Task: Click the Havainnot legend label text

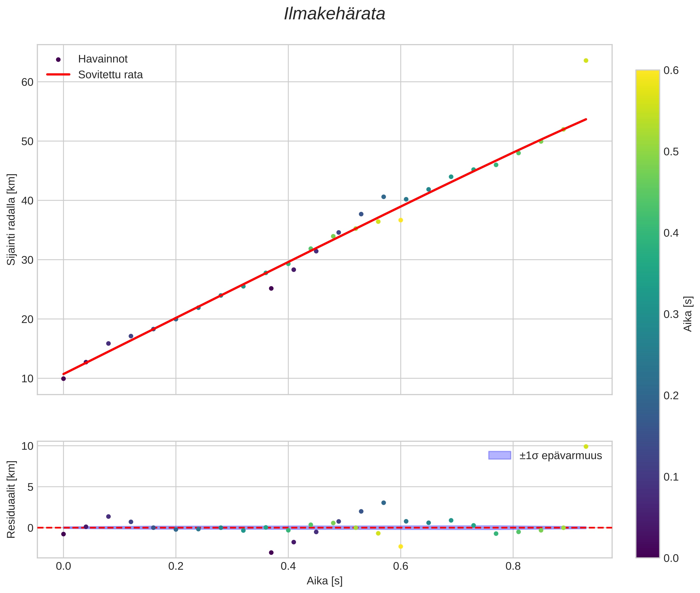Action: click(103, 59)
